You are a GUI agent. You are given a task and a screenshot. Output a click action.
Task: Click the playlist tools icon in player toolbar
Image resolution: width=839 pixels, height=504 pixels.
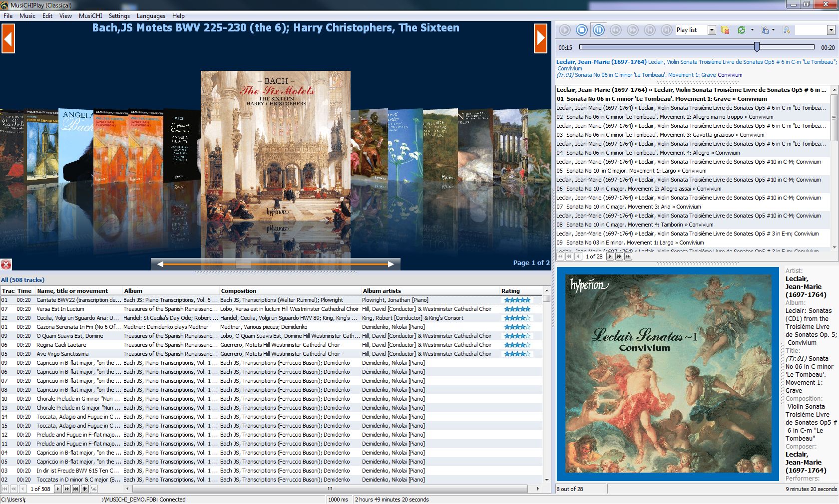click(787, 30)
